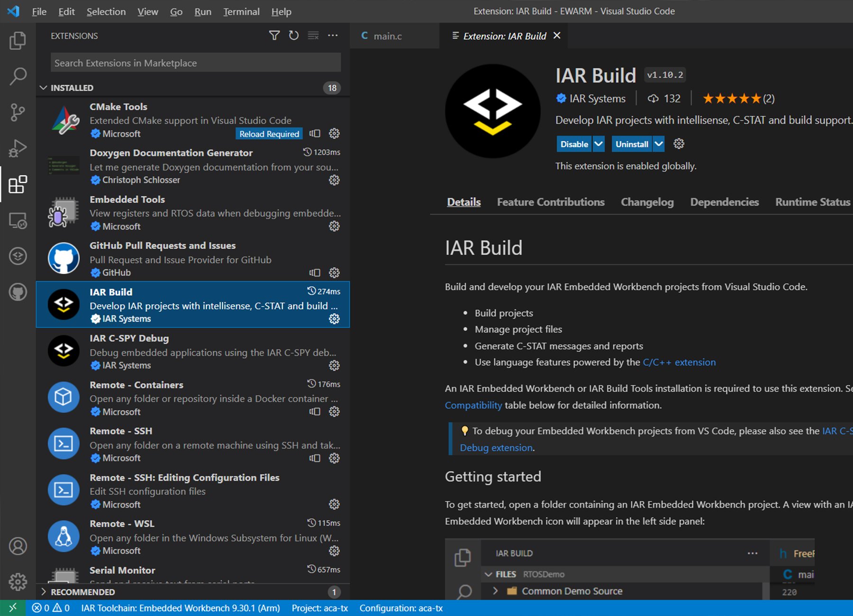This screenshot has width=853, height=616.
Task: Click the Disable button
Action: [574, 144]
